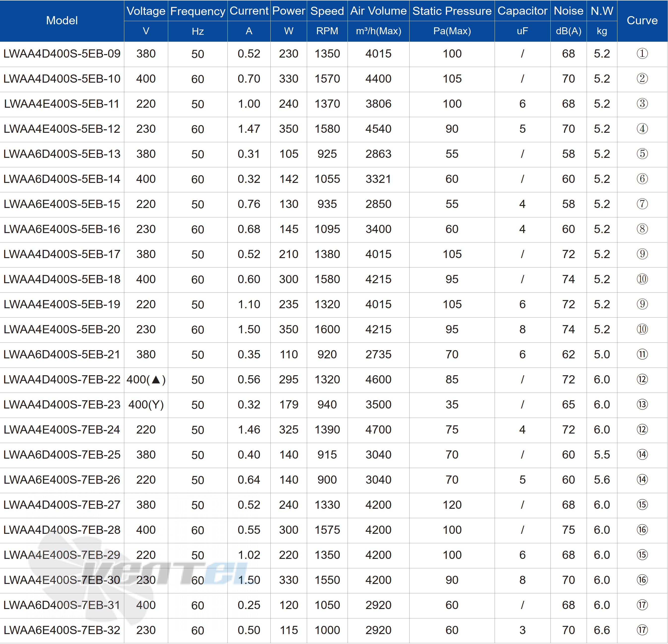Select model LWAA6E400S-5EB-16

[62, 229]
